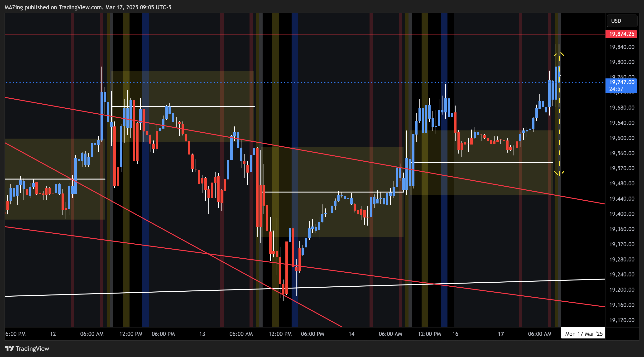This screenshot has width=644, height=357.
Task: Open the USD currency selector
Action: [622, 21]
